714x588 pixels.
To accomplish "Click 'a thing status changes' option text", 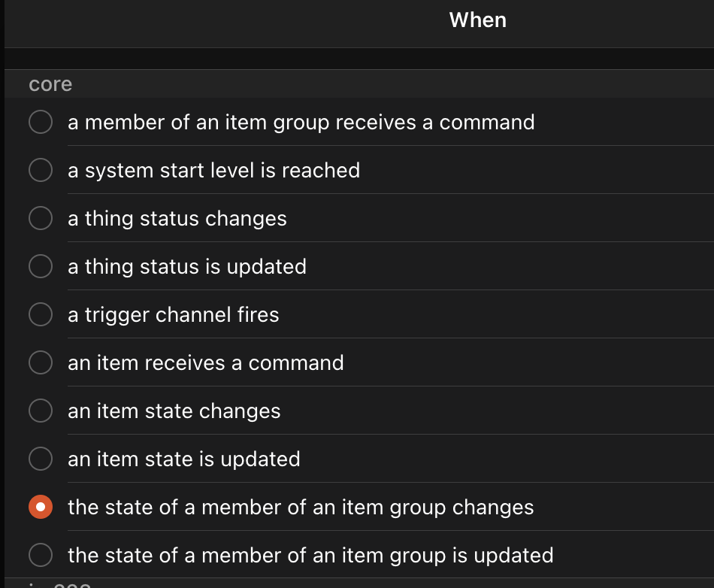I will [177, 219].
